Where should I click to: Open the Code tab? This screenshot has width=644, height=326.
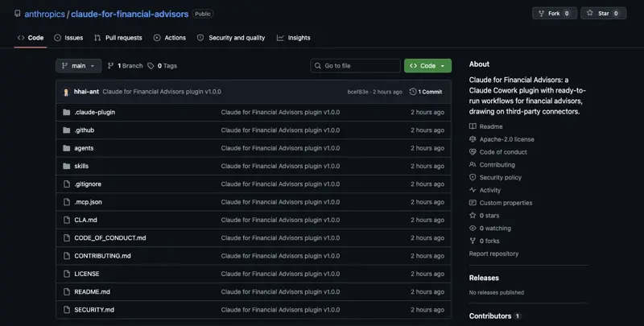tap(31, 38)
